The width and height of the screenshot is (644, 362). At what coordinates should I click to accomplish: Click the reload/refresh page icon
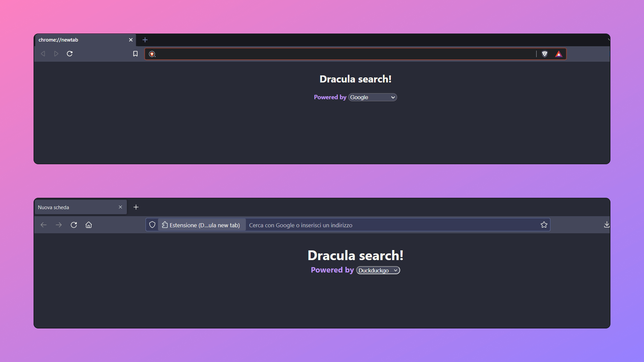pyautogui.click(x=70, y=54)
